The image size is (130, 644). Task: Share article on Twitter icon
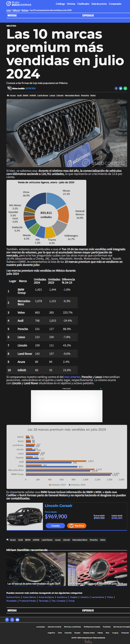[x=121, y=88]
